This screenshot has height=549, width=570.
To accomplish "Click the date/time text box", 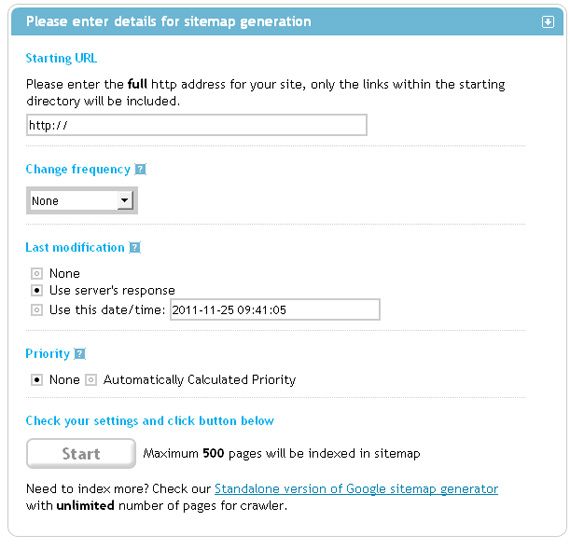I will (275, 310).
